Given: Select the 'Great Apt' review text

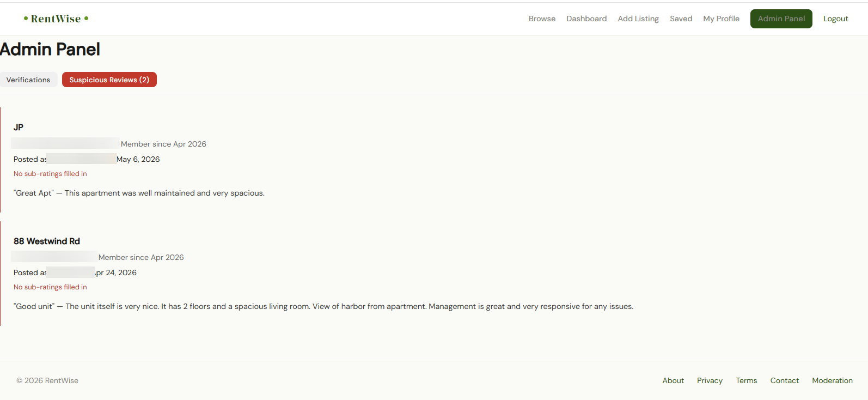Looking at the screenshot, I should click(x=139, y=193).
